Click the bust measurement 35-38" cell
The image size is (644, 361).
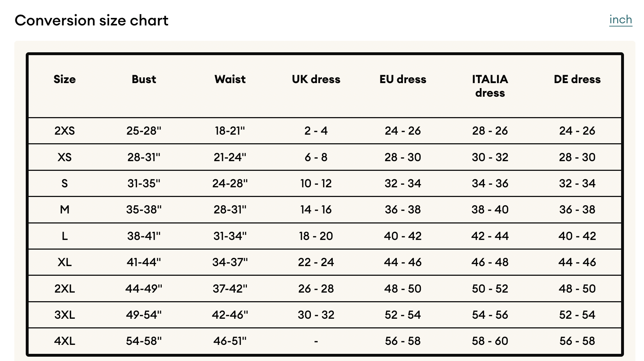(x=144, y=210)
